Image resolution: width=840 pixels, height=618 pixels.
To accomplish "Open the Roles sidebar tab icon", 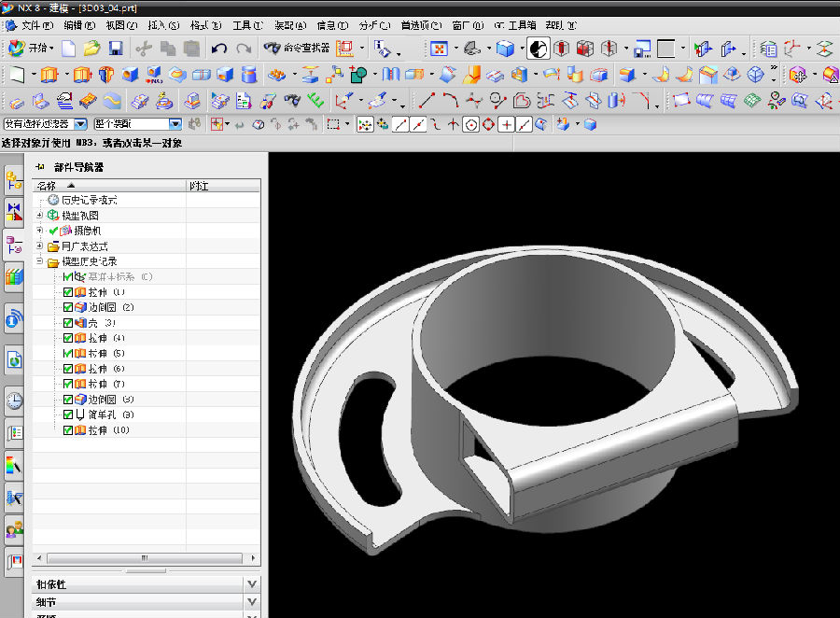I will click(14, 529).
